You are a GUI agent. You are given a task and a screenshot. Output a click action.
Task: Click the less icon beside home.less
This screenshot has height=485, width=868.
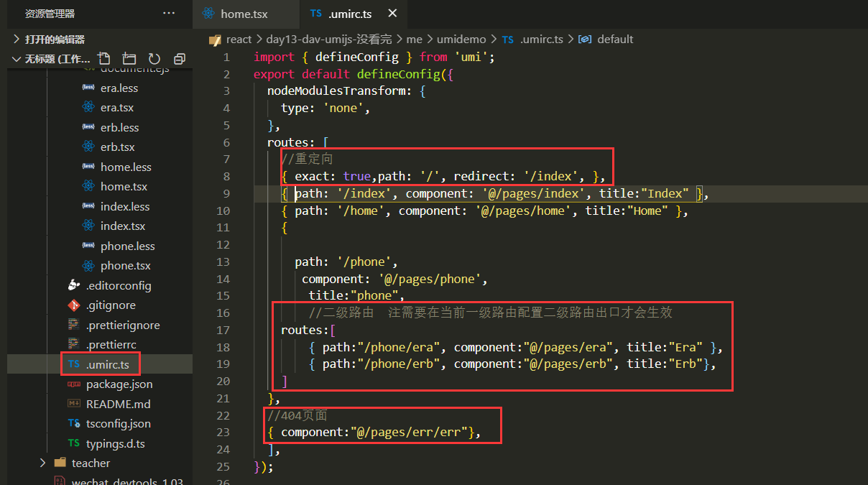click(x=88, y=167)
